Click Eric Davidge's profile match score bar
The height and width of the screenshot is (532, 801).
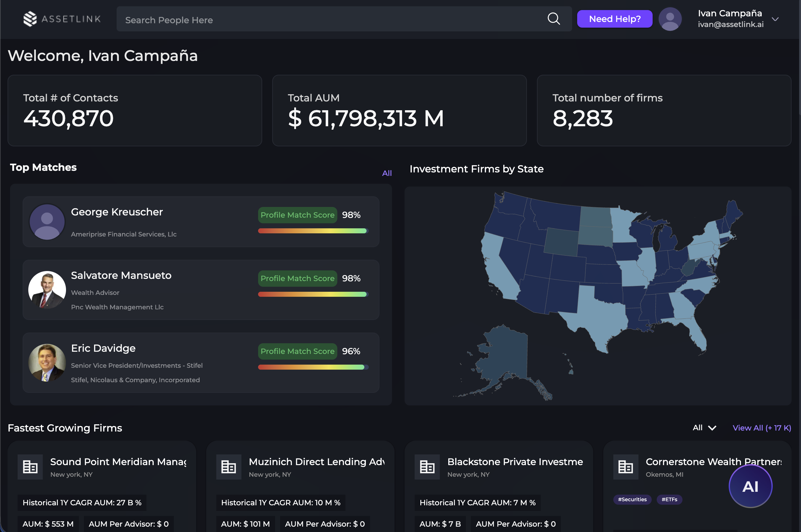click(x=312, y=367)
